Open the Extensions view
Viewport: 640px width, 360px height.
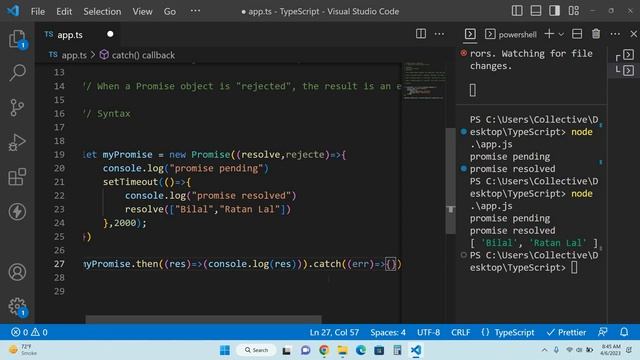17,177
